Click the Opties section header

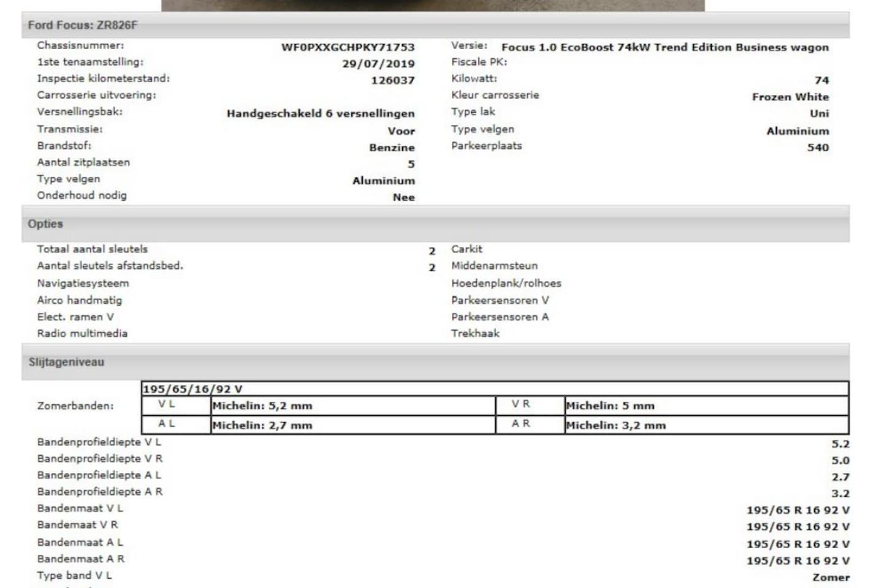pyautogui.click(x=435, y=224)
